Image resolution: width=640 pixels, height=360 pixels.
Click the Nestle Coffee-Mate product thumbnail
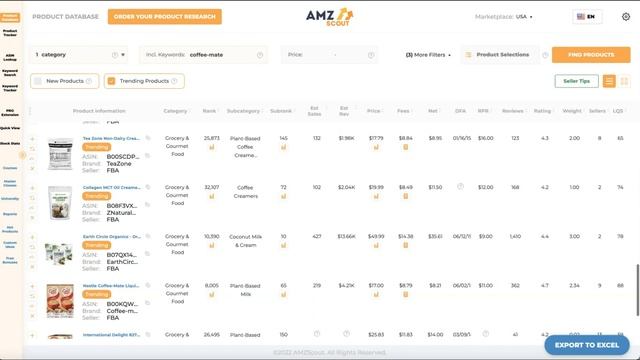[x=60, y=301]
